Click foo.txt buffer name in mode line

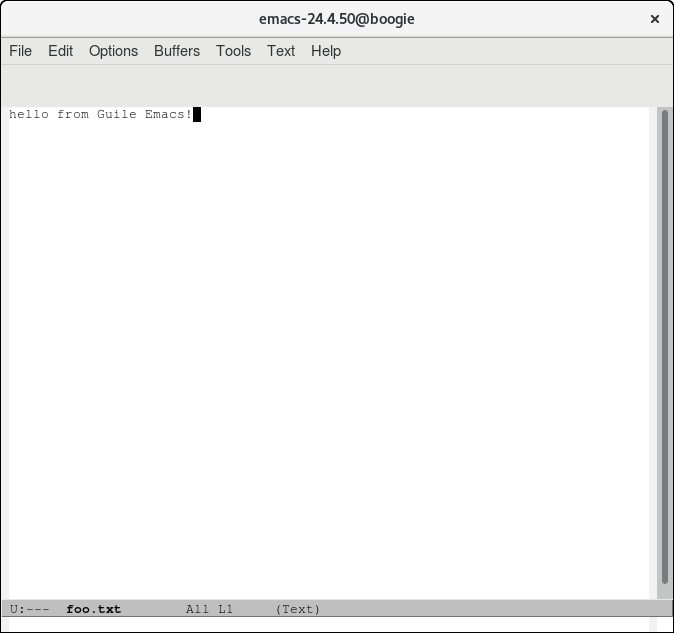[93, 609]
